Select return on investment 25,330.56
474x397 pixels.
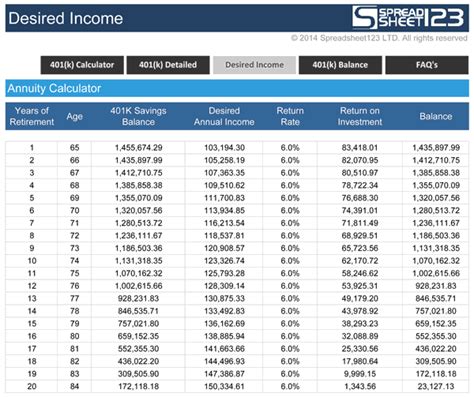point(360,349)
